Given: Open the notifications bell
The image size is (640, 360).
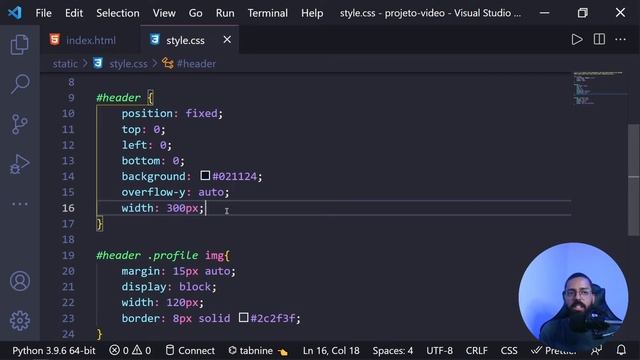Looking at the screenshot, I should tap(621, 350).
